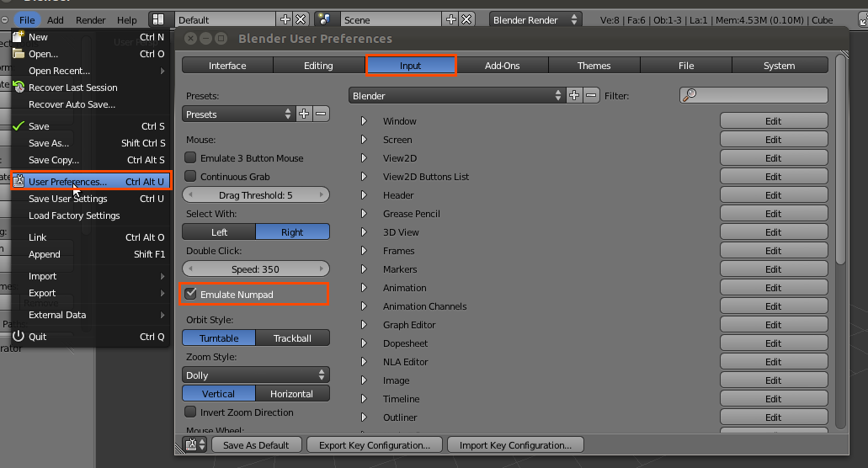The width and height of the screenshot is (868, 468).
Task: Click the screen layout browse icon beside Default
Action: click(x=158, y=19)
